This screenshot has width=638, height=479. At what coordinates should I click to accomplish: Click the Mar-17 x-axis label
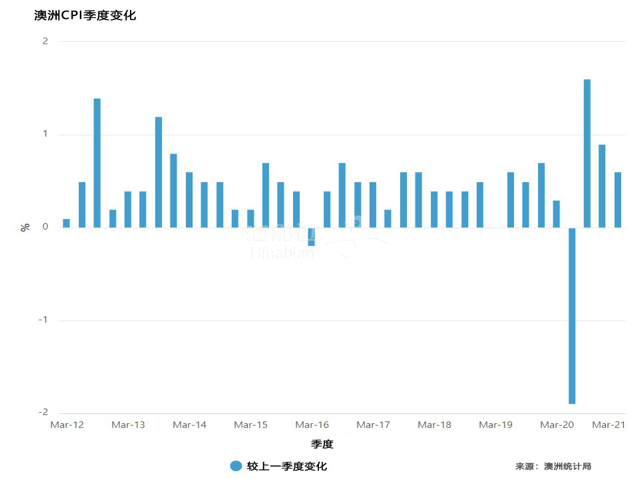tap(372, 425)
